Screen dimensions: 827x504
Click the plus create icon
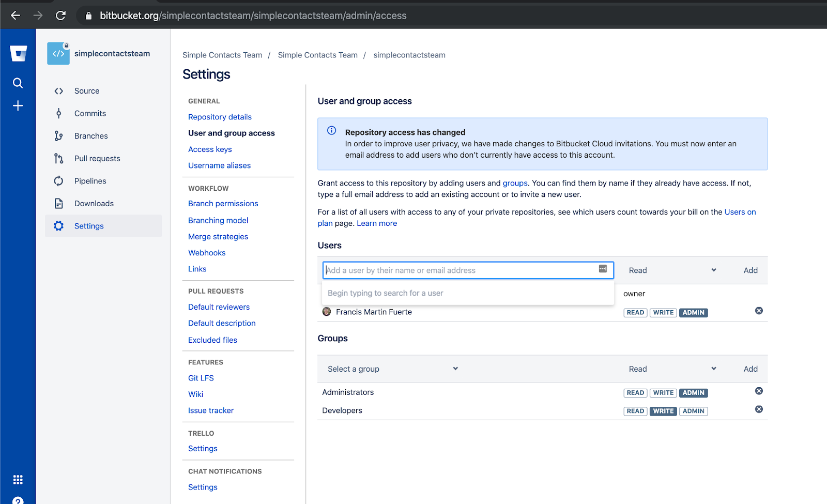pos(18,106)
